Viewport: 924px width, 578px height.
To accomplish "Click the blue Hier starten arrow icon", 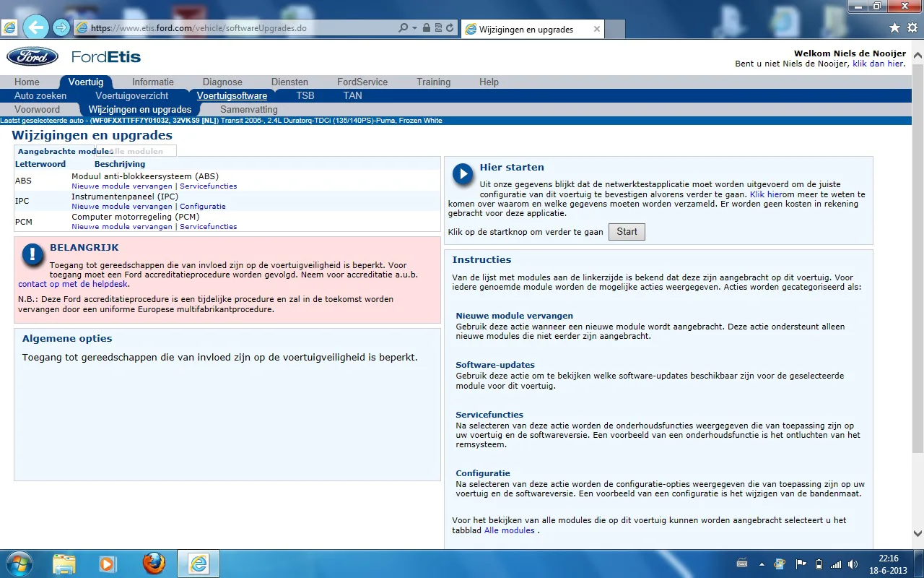I will point(462,174).
